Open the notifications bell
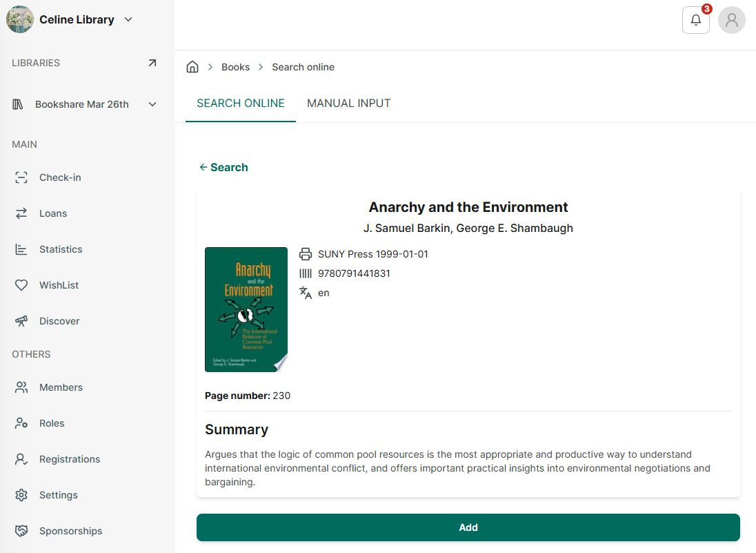This screenshot has width=756, height=553. pyautogui.click(x=696, y=20)
